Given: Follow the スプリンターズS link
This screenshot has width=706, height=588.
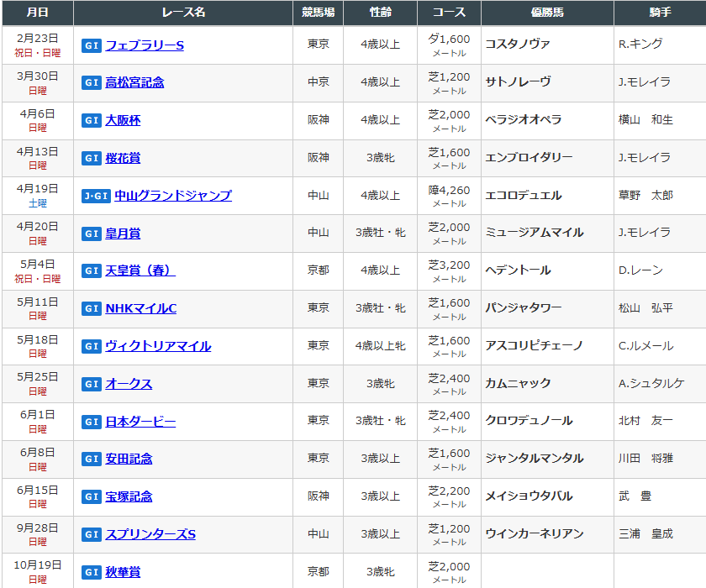Looking at the screenshot, I should coord(150,534).
